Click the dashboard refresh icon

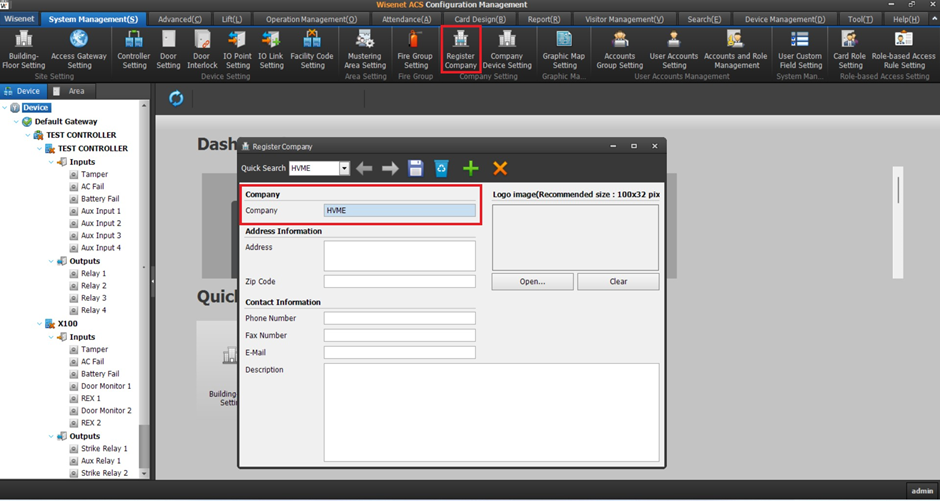point(176,98)
